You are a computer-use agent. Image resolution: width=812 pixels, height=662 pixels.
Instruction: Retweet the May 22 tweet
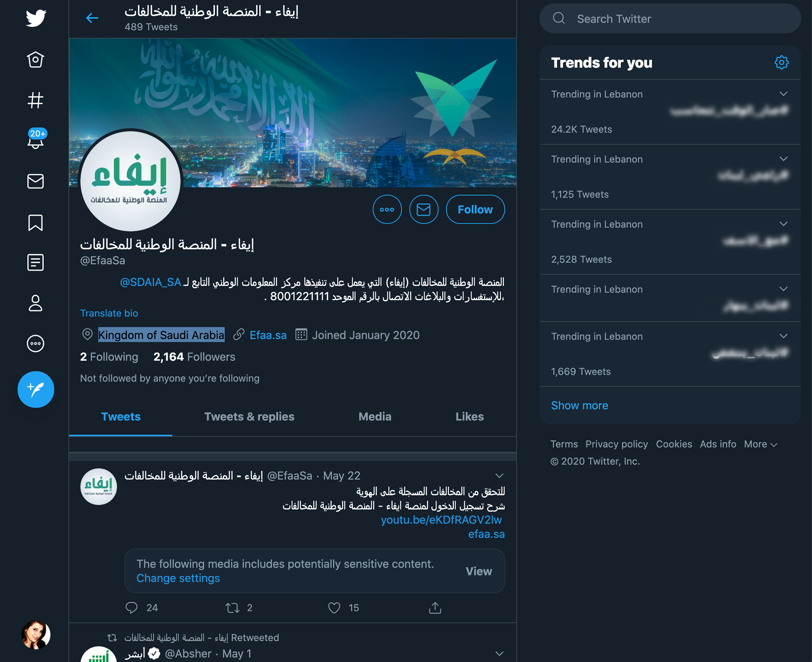(233, 607)
